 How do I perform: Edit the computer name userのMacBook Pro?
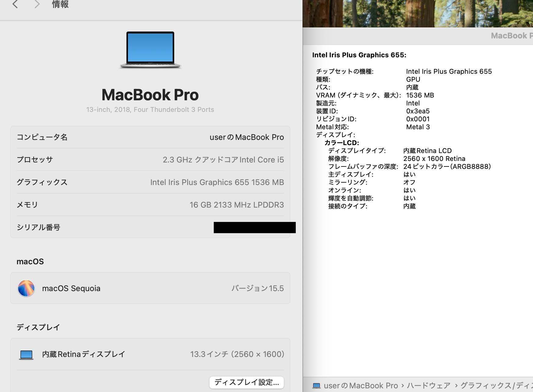[x=246, y=137]
